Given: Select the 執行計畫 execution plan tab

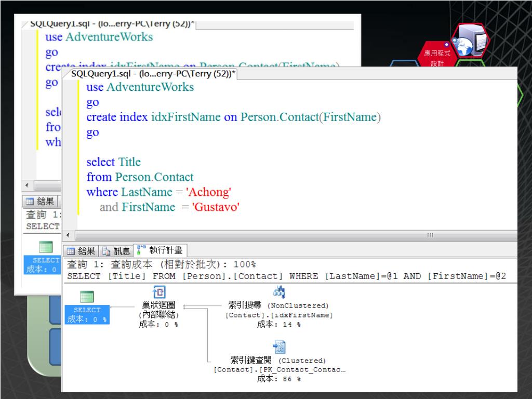Looking at the screenshot, I should (x=160, y=250).
